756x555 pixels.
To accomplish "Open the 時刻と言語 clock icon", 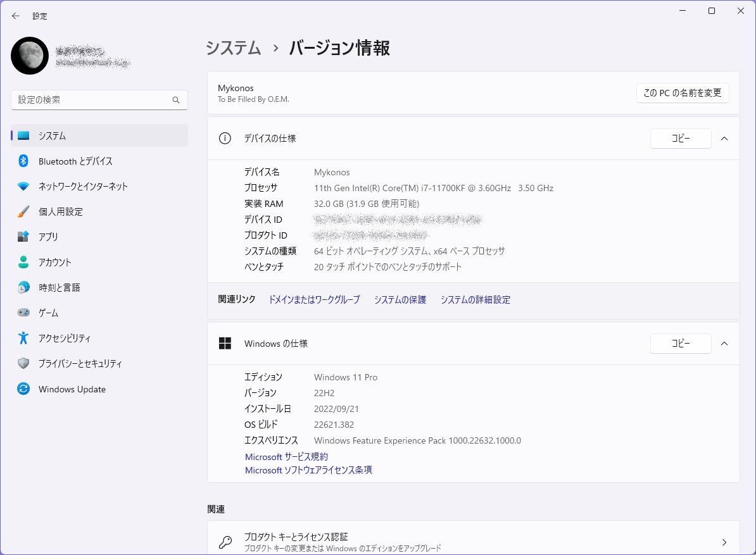I will point(23,287).
